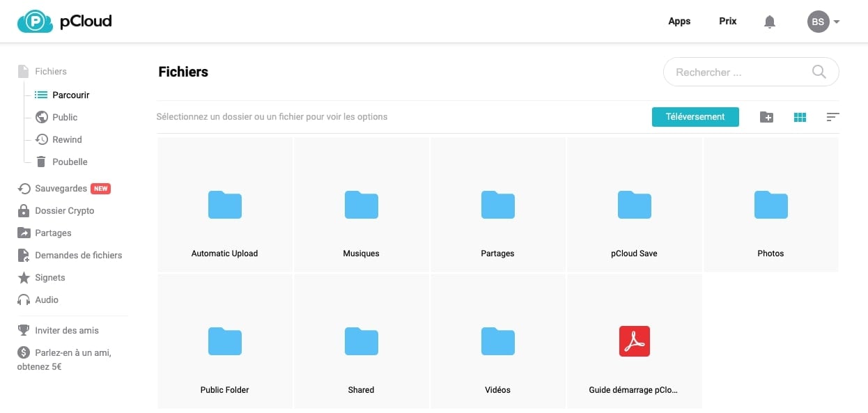Click the Public Folder label
This screenshot has width=868, height=413.
(225, 390)
